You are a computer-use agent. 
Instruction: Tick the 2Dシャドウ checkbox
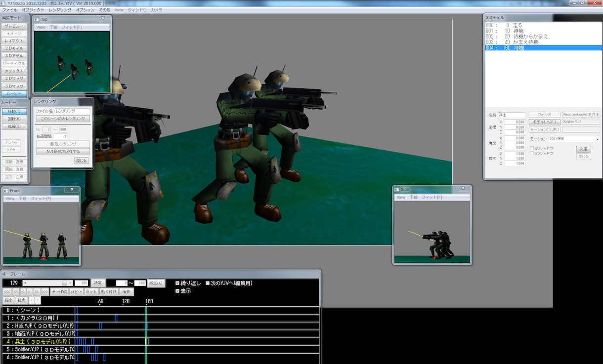(x=532, y=148)
